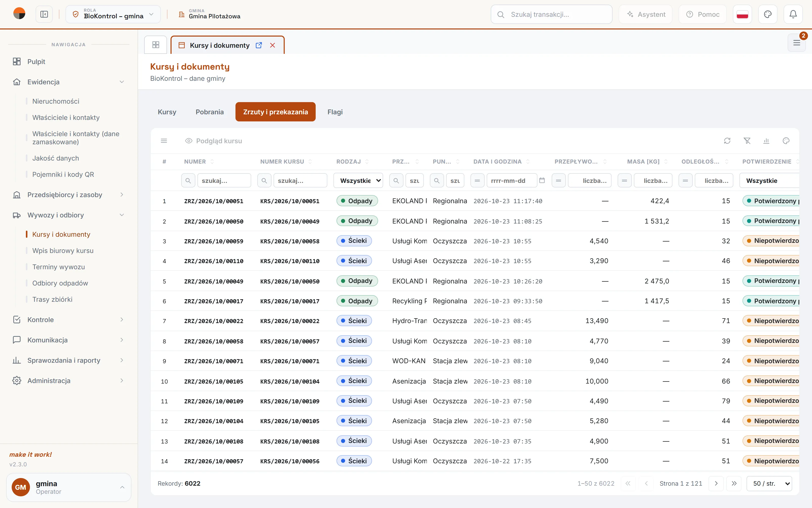This screenshot has height=508, width=812.
Task: Expand the Kontrole section
Action: click(x=69, y=320)
